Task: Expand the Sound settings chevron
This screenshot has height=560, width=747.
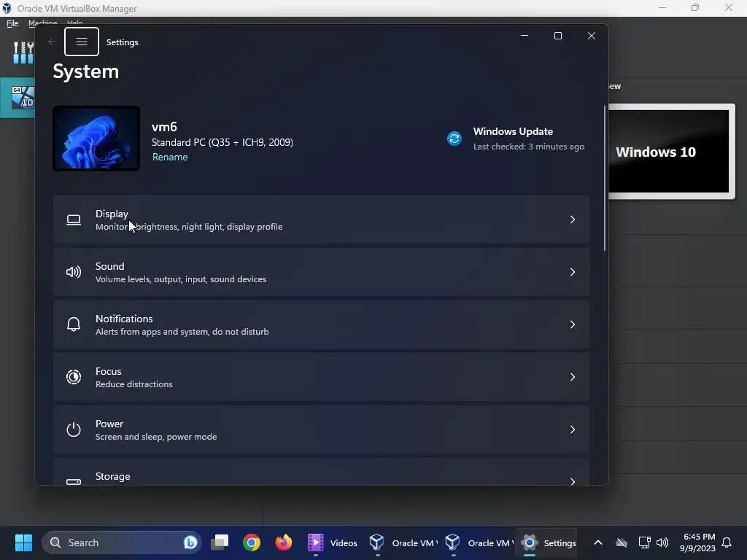Action: click(x=572, y=272)
